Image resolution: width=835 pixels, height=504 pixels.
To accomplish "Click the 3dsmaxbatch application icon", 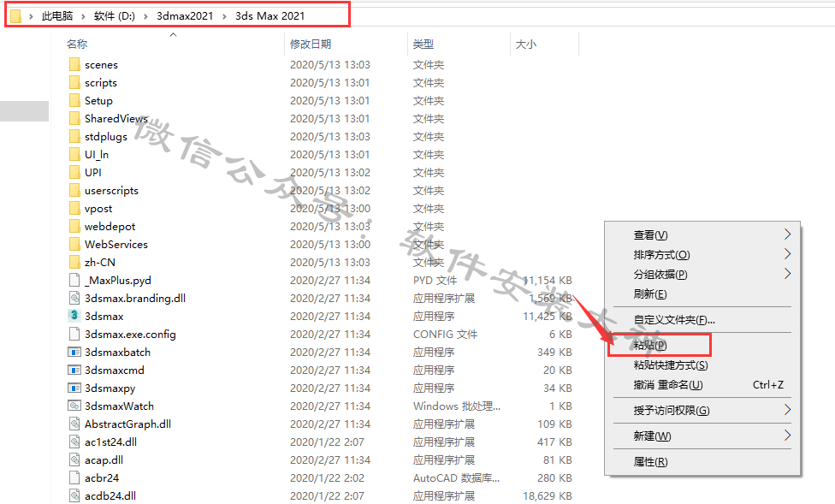I will point(74,353).
